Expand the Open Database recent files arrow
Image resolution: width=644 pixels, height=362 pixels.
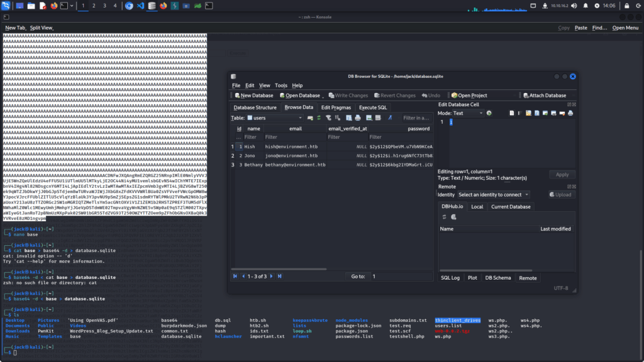[323, 96]
